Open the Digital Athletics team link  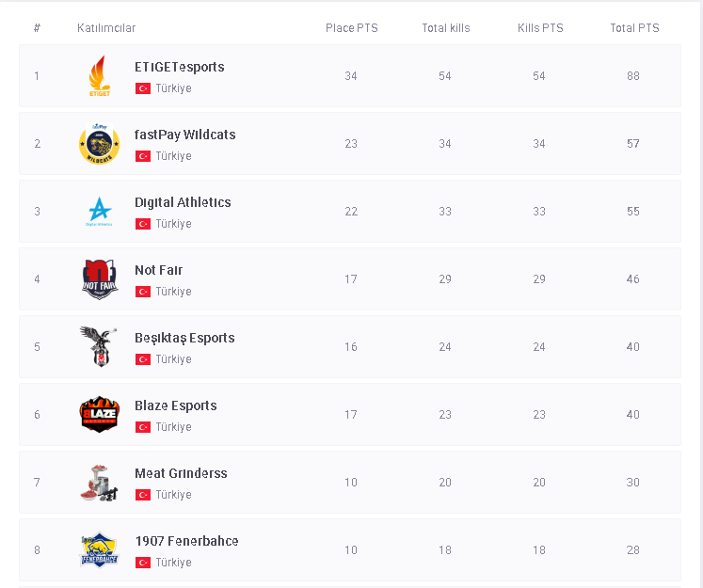(183, 203)
